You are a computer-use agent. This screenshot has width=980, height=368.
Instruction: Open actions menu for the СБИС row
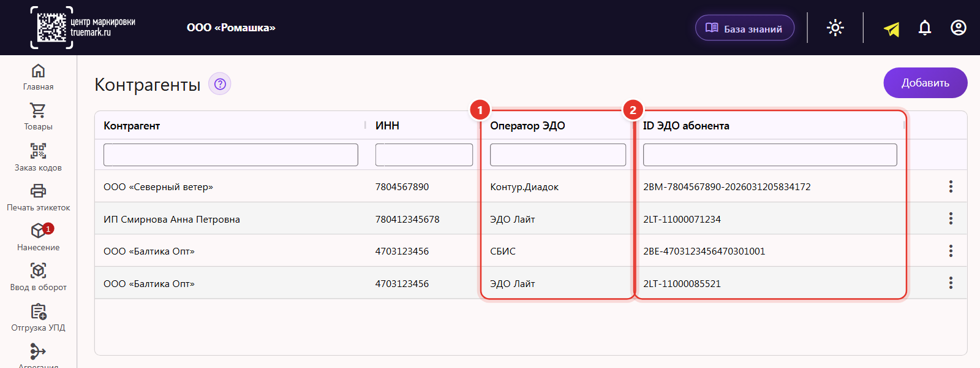click(951, 251)
